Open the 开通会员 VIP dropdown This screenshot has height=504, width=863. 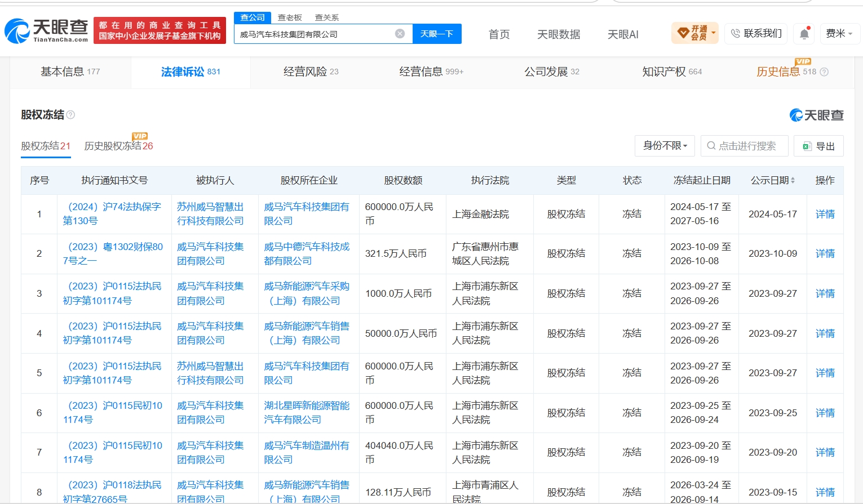tap(696, 33)
